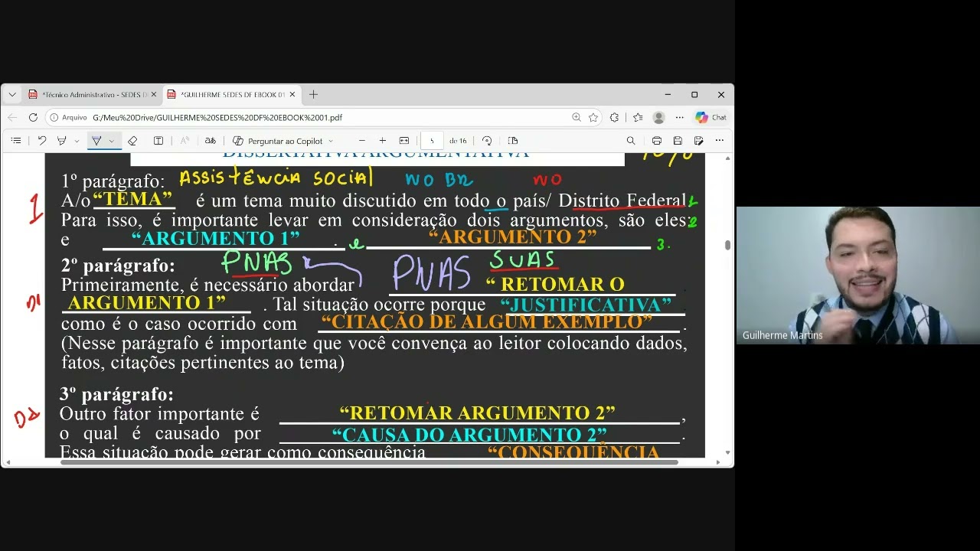Click the Arquivo file info indicator

pos(69,118)
